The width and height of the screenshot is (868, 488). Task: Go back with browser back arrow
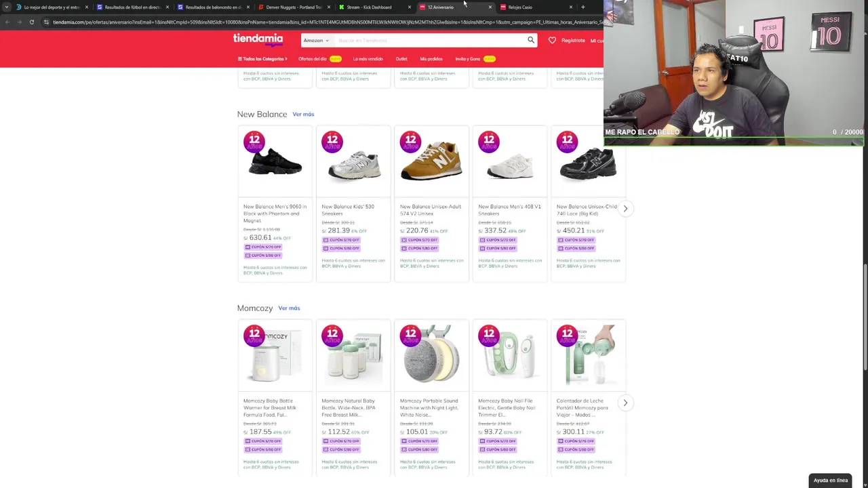point(7,22)
